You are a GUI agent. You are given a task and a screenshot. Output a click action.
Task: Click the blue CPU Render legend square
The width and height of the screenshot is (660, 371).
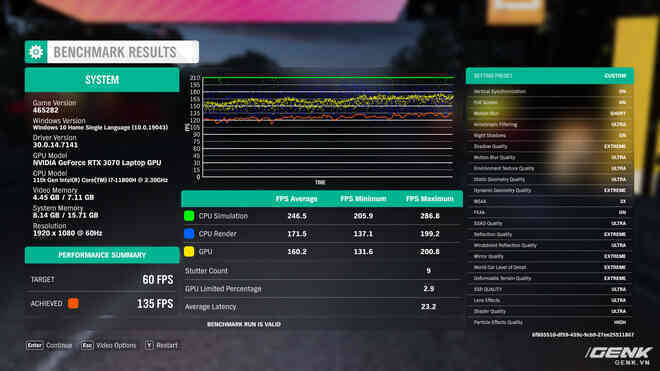click(189, 234)
